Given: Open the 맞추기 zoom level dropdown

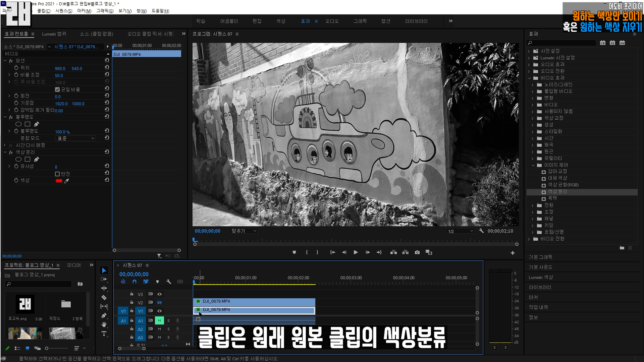Looking at the screenshot, I should point(244,231).
